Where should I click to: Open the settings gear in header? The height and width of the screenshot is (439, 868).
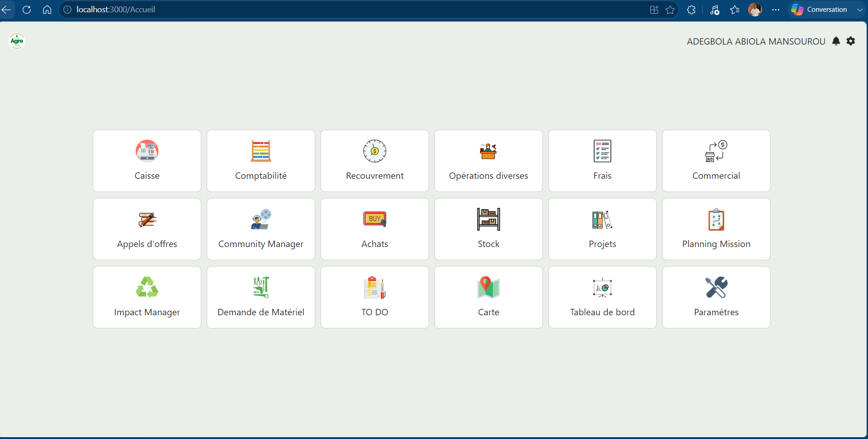(851, 41)
